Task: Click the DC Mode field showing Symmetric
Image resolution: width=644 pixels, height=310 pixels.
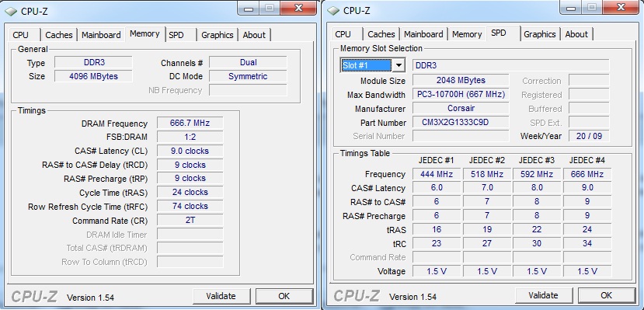Action: coord(248,76)
